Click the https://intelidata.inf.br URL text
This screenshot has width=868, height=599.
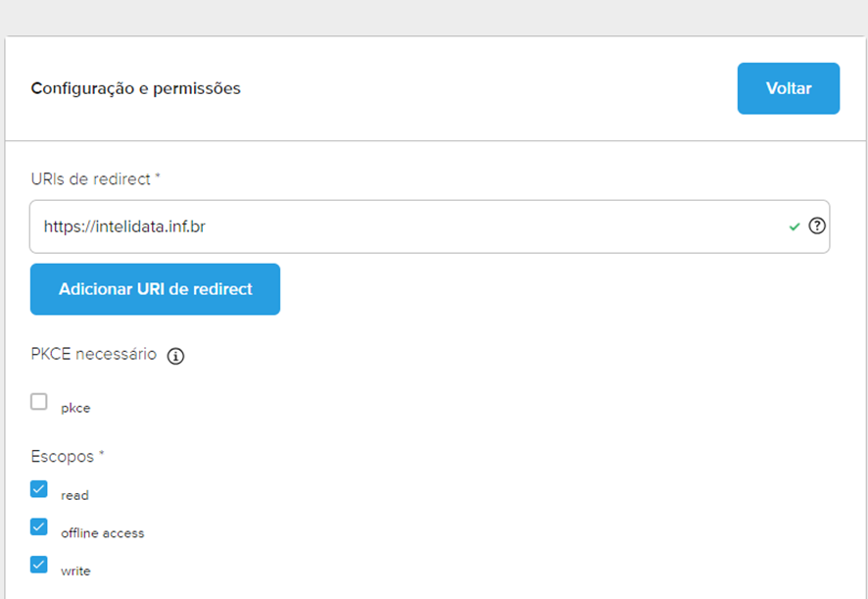[124, 226]
